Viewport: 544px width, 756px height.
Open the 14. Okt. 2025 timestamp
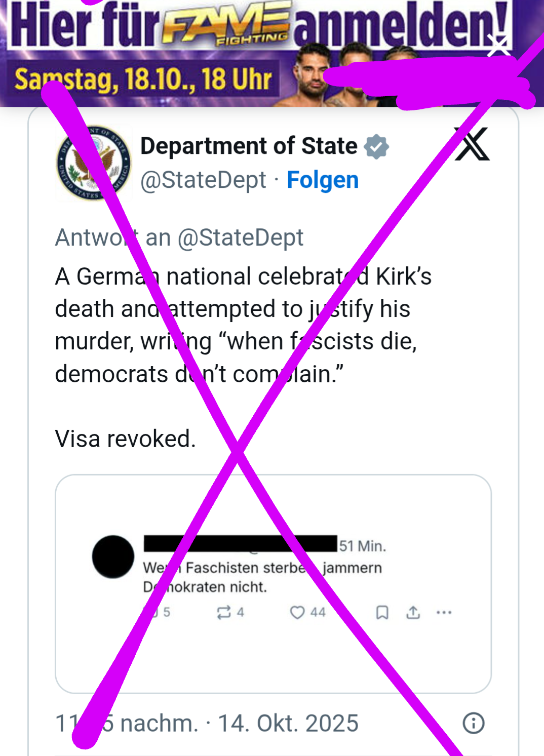click(288, 723)
